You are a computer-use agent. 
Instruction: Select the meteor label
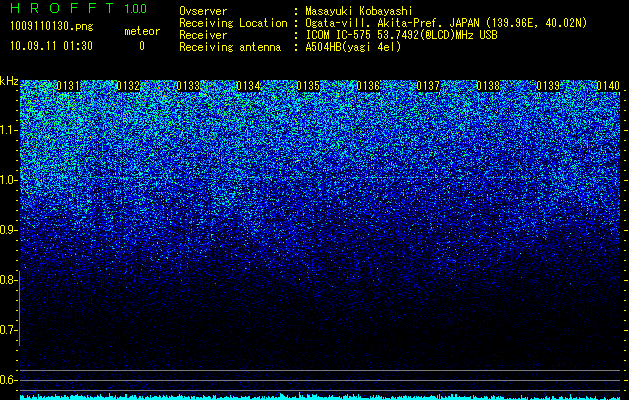click(142, 31)
